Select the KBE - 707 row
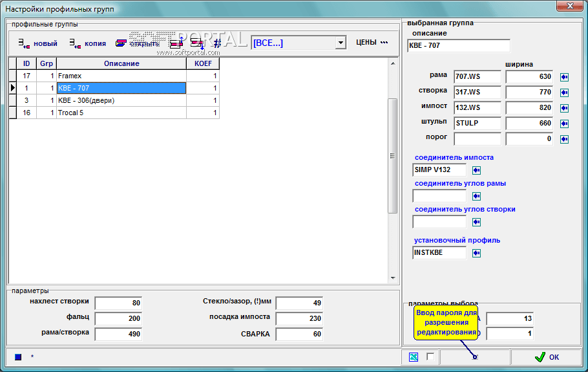 coord(114,88)
